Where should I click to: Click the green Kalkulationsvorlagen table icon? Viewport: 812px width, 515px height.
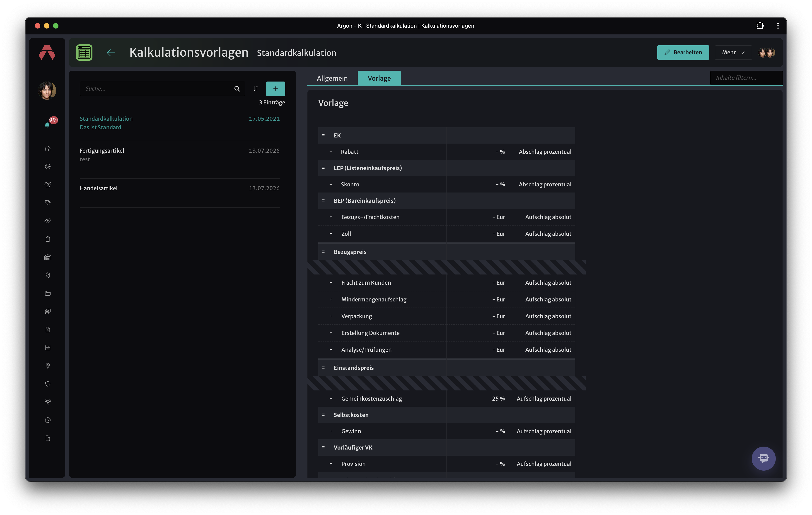tap(84, 53)
